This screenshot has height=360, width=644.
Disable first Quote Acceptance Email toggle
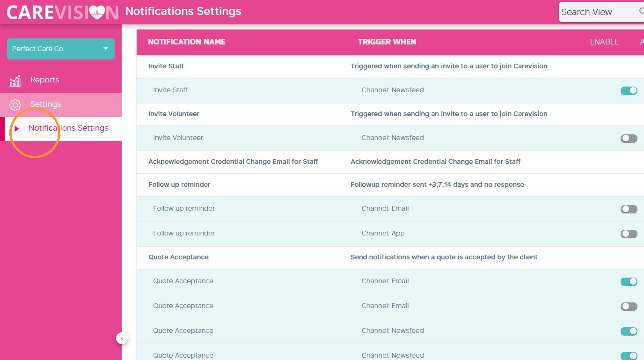pyautogui.click(x=629, y=281)
